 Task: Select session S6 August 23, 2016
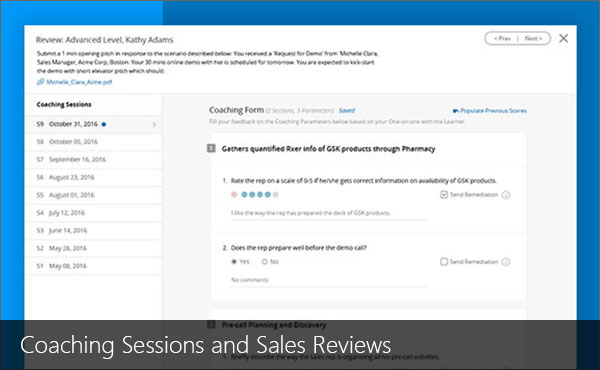(x=94, y=177)
